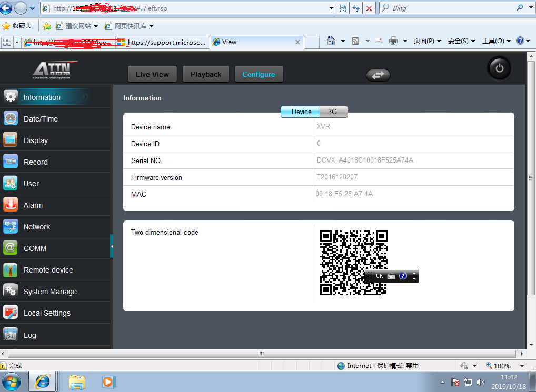536x392 pixels.
Task: Open Network settings icon
Action: (11, 227)
